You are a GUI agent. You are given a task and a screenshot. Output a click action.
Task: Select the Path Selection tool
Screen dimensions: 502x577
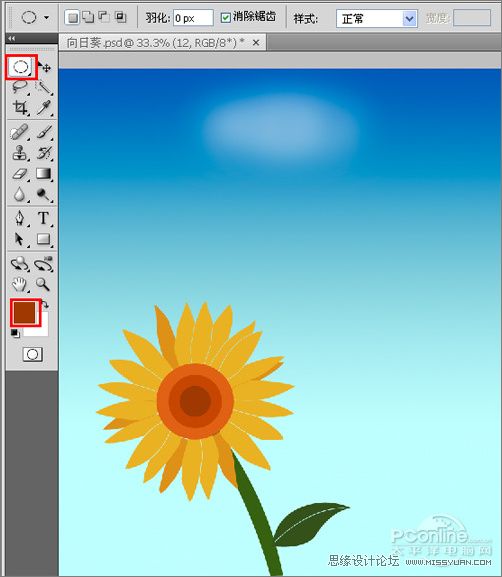click(x=19, y=240)
